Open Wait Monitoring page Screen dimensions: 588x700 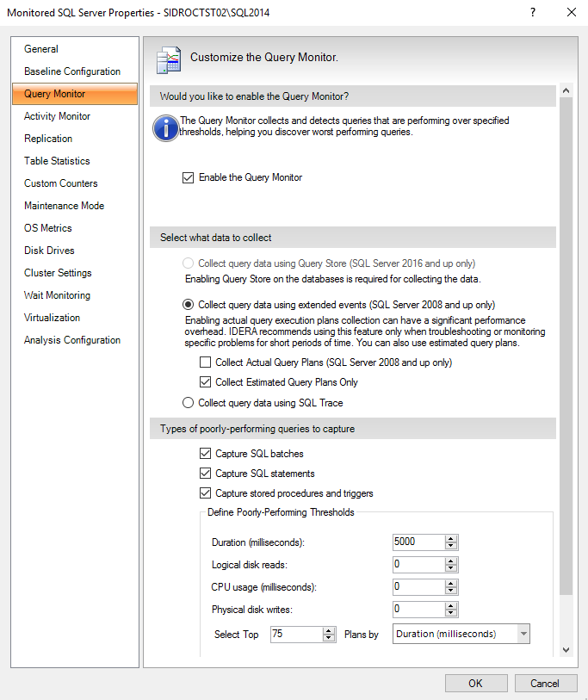click(75, 294)
